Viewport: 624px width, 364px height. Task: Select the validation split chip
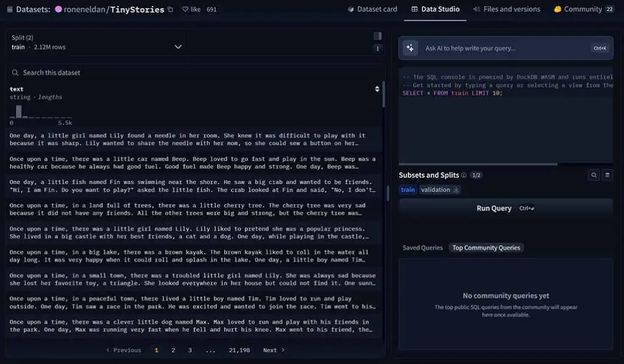pos(440,190)
